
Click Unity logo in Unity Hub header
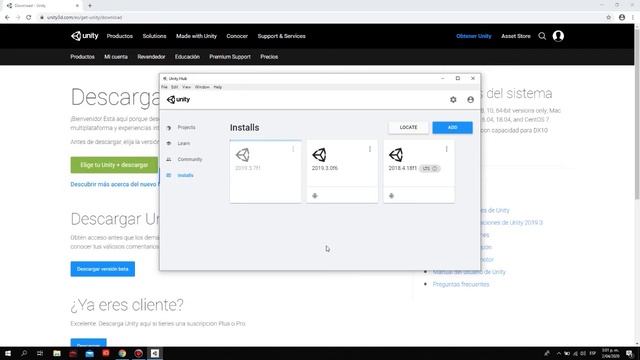pyautogui.click(x=178, y=100)
